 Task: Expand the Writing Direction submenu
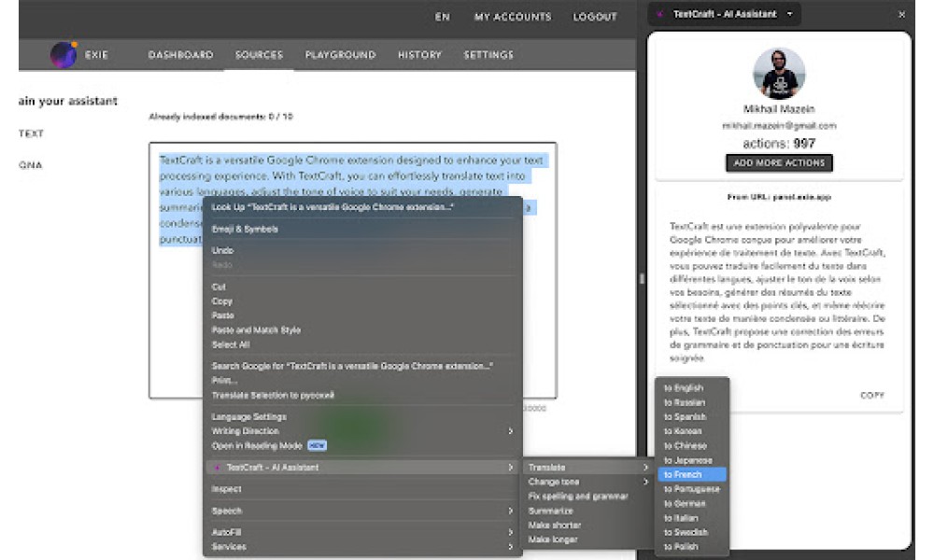coord(362,431)
